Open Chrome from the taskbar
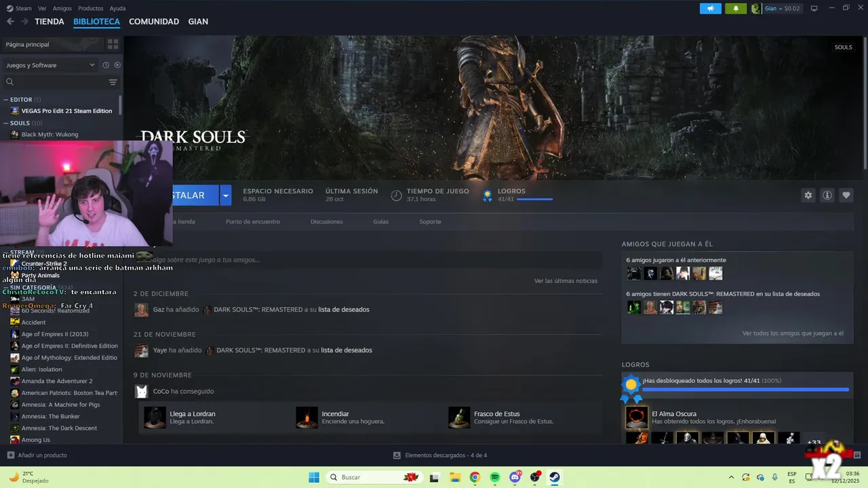Viewport: 868px width, 488px height. 475,477
